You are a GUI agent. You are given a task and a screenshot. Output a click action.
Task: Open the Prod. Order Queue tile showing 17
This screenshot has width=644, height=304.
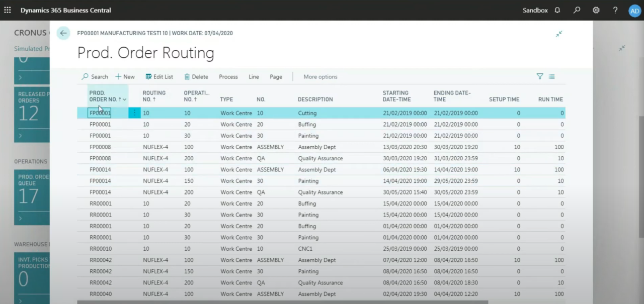tap(32, 197)
